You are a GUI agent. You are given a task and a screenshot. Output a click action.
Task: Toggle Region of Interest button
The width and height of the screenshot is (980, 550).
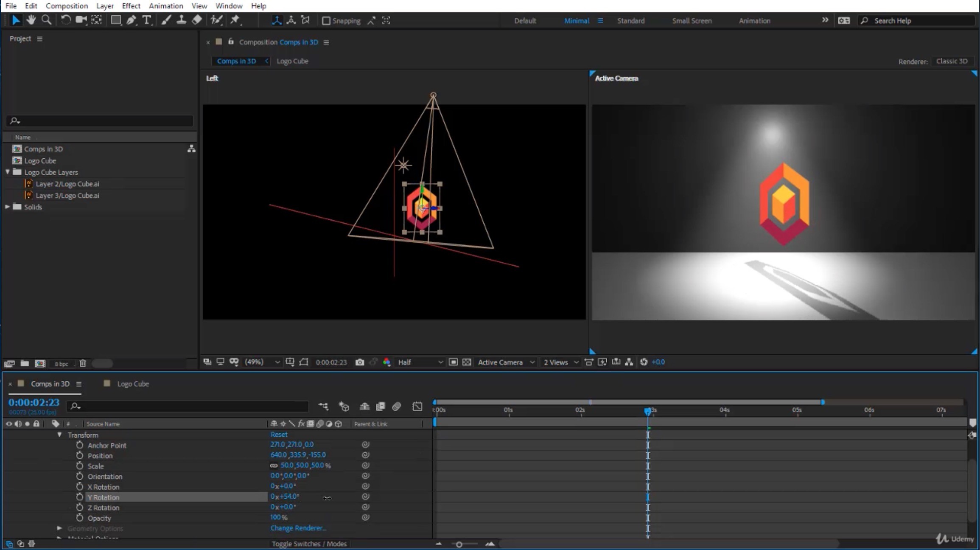pos(453,362)
